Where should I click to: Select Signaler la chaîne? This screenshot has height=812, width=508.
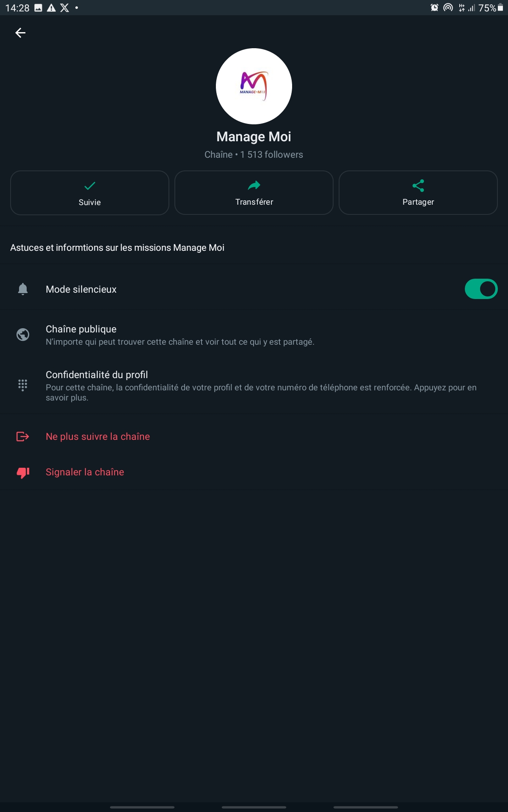(85, 472)
